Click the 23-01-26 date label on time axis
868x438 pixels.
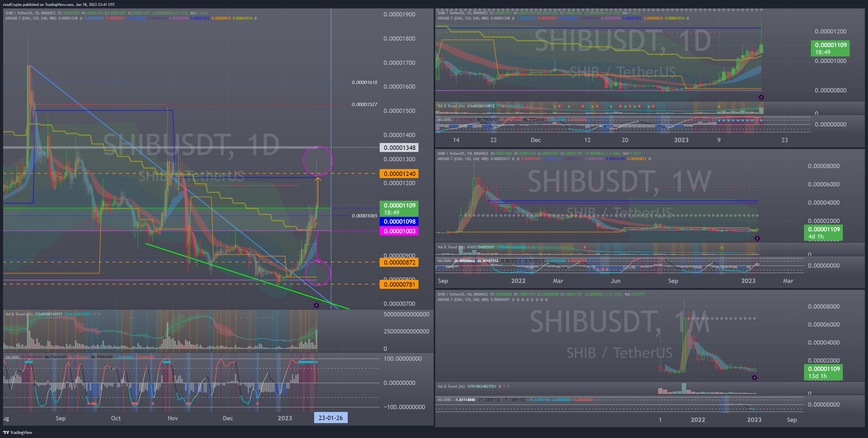pos(331,418)
